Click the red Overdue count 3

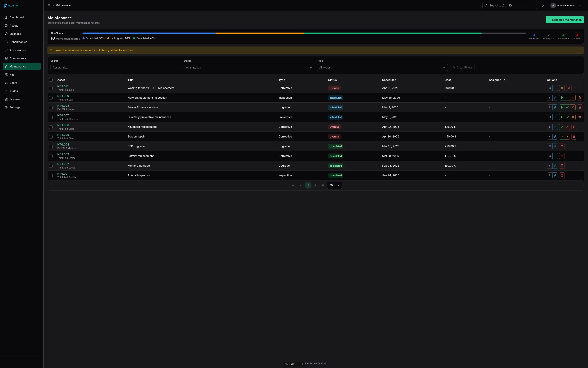pyautogui.click(x=577, y=35)
